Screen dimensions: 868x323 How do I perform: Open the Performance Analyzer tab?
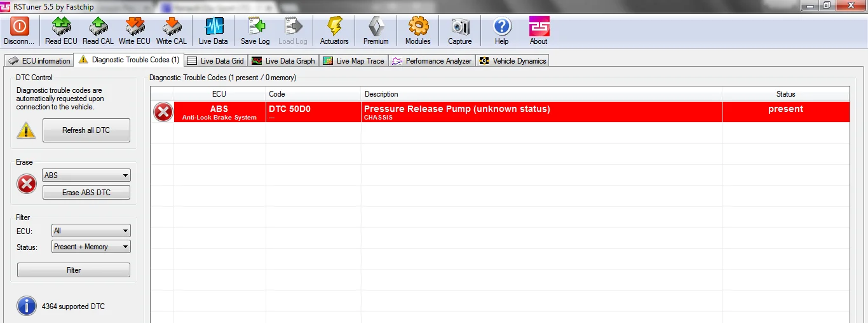432,61
